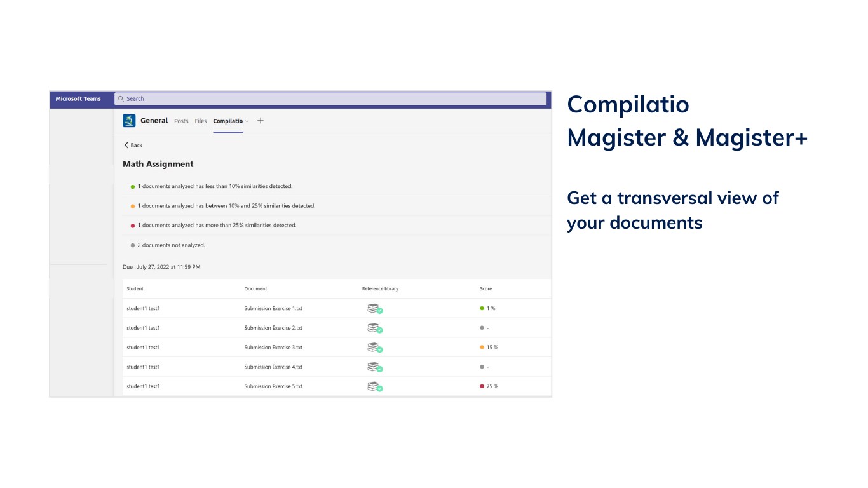Click the grey score dot for Submission Exercise 4.txt
The width and height of the screenshot is (868, 488).
pos(482,367)
